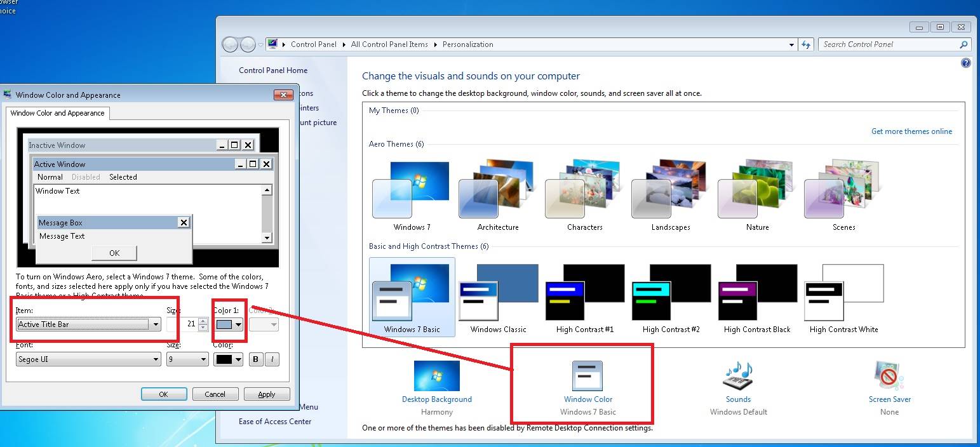This screenshot has width=980, height=447.
Task: Click the Personalization breadcrumb
Action: click(468, 44)
